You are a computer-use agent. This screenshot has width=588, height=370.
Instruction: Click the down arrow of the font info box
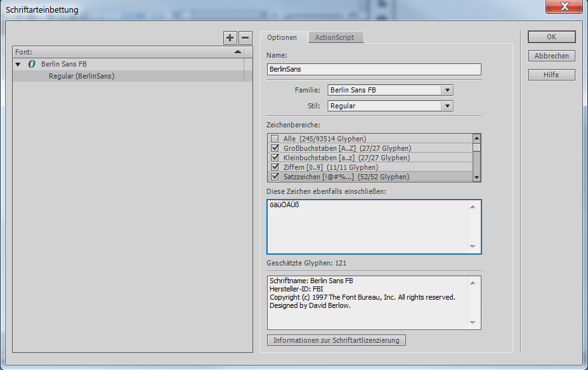click(x=473, y=322)
